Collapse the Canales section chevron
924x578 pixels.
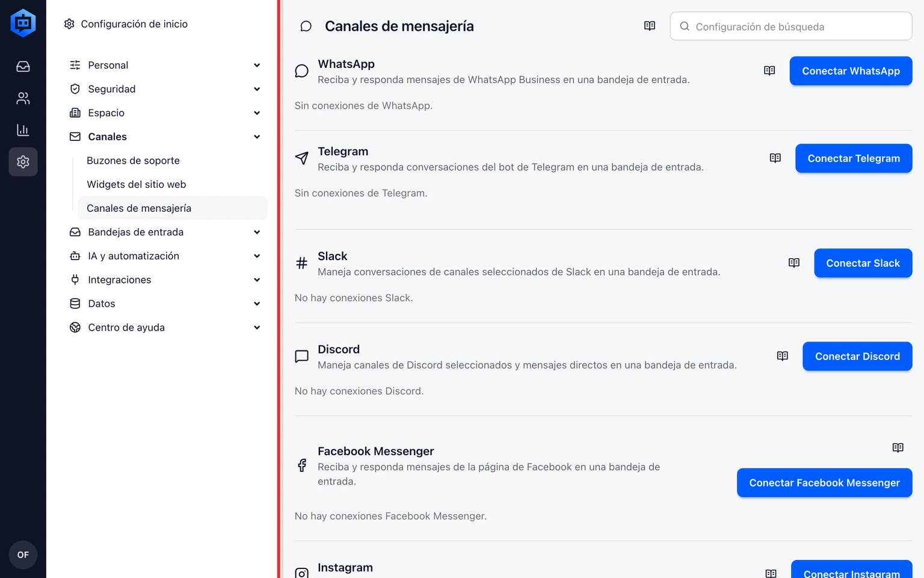click(257, 137)
